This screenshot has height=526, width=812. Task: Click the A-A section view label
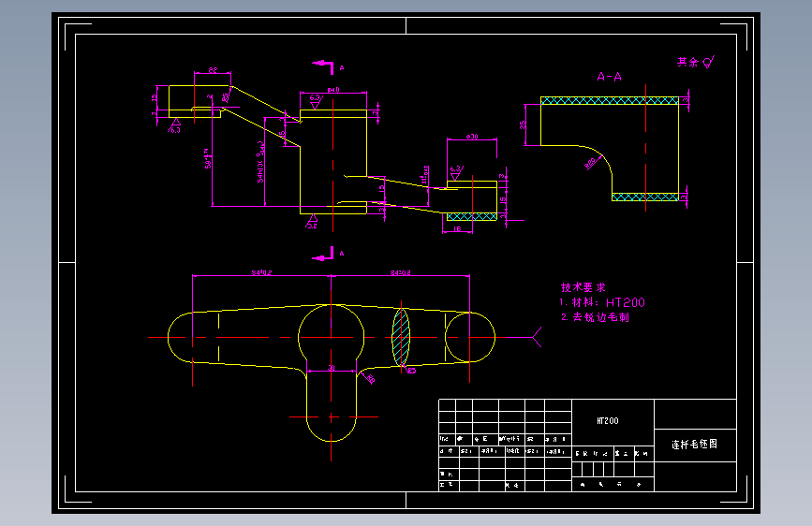(x=609, y=77)
